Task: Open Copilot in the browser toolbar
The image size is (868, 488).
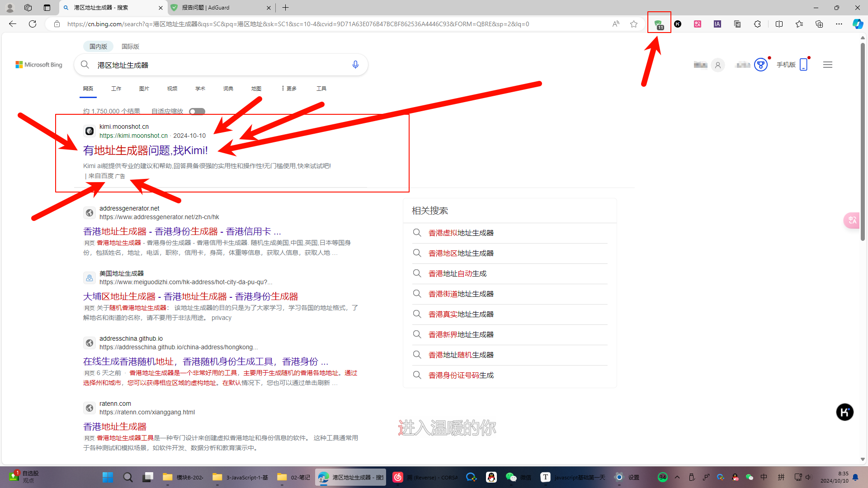Action: tap(858, 24)
